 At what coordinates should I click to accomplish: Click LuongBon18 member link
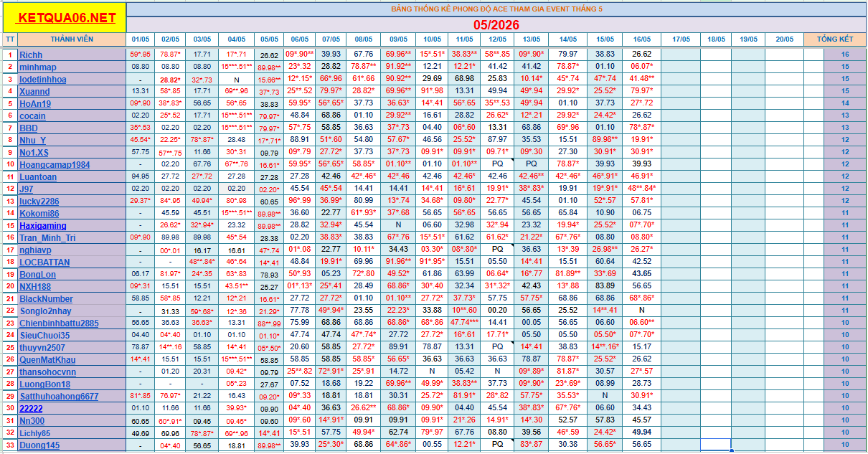(44, 384)
